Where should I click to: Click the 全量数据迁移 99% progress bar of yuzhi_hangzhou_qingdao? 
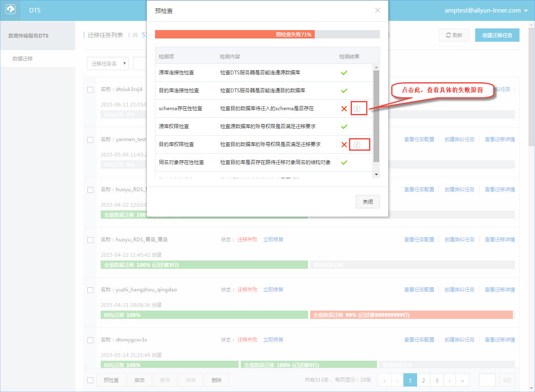click(x=411, y=315)
